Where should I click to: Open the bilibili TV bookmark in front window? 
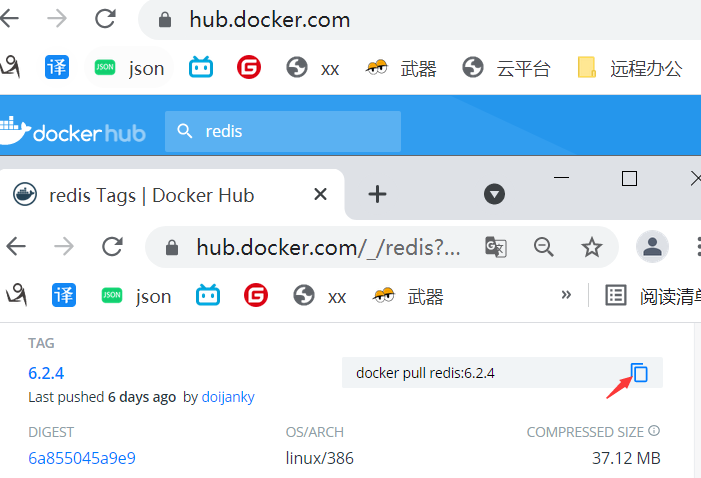(x=208, y=295)
